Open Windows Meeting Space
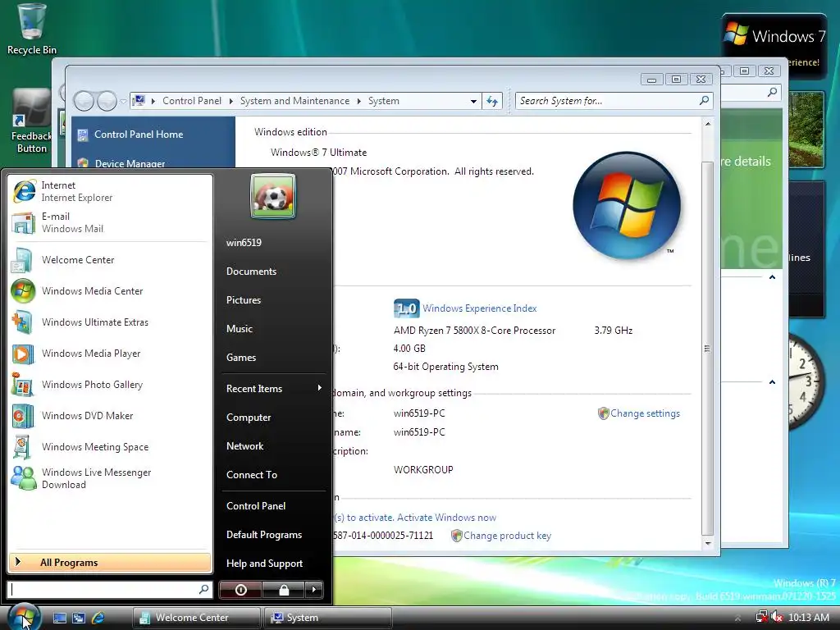The image size is (840, 630). point(110,447)
